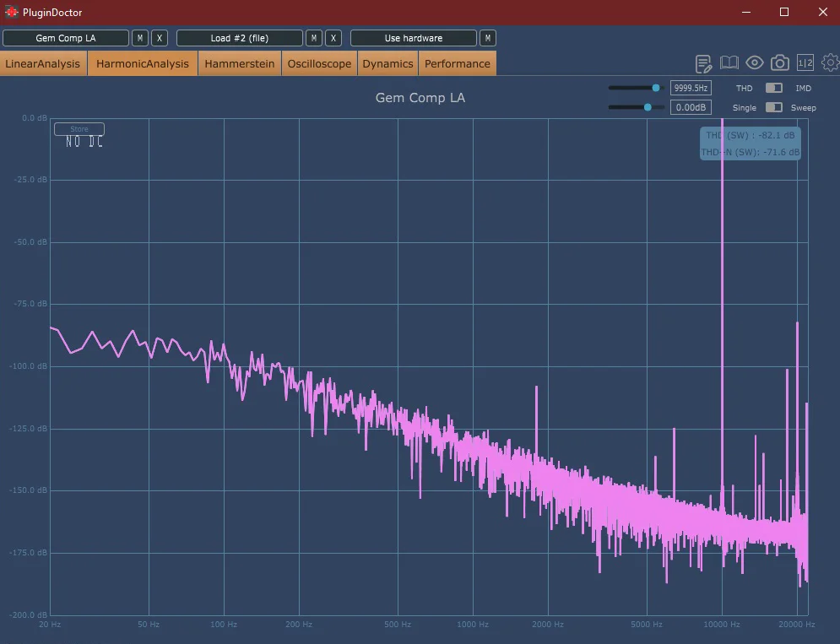Open the manual book icon
Viewport: 840px width, 644px height.
(x=729, y=62)
